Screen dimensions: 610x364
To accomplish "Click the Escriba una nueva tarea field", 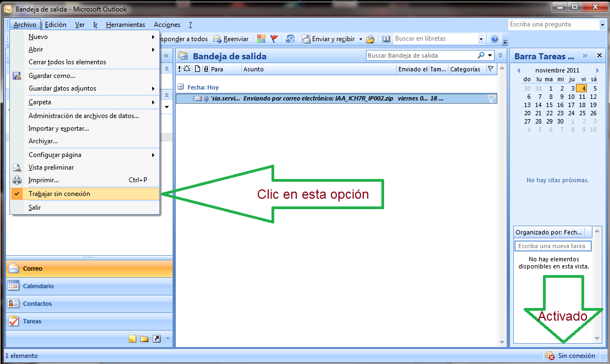I will tap(553, 246).
